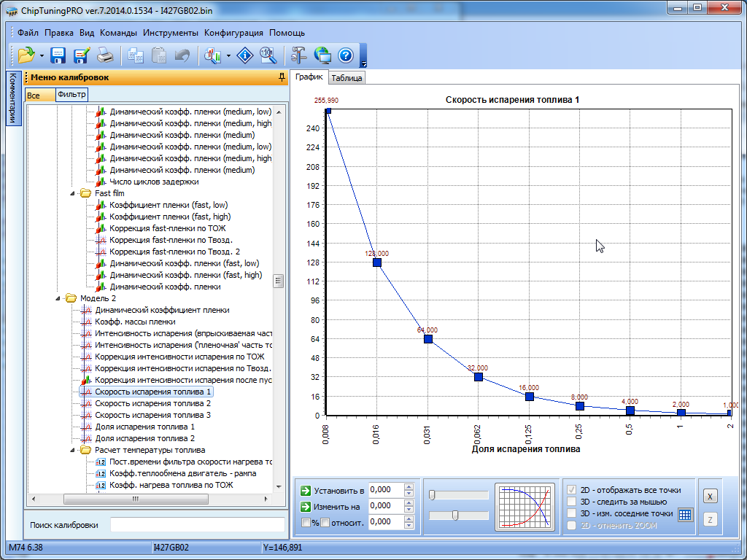
Task: Enable the percent checkbox
Action: coord(306,522)
